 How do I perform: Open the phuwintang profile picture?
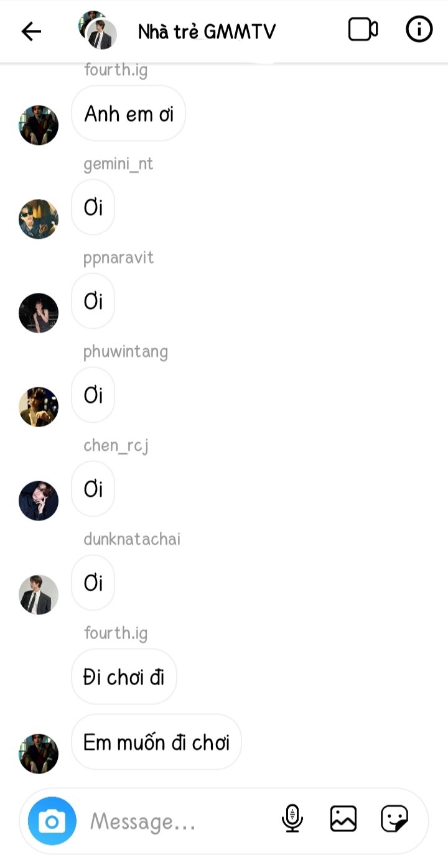[39, 407]
